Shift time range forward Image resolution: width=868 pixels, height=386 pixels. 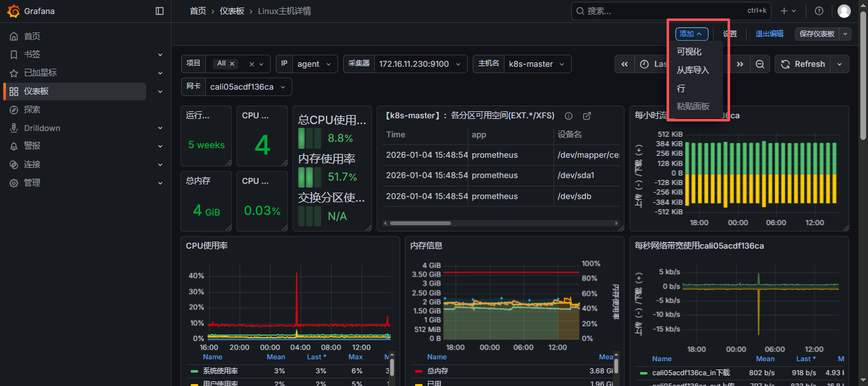click(x=740, y=64)
